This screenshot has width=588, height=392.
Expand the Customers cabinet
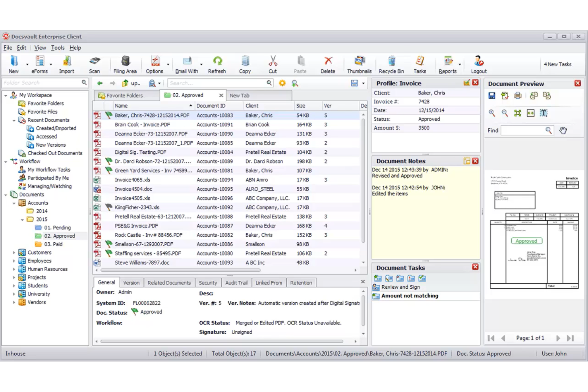point(14,253)
